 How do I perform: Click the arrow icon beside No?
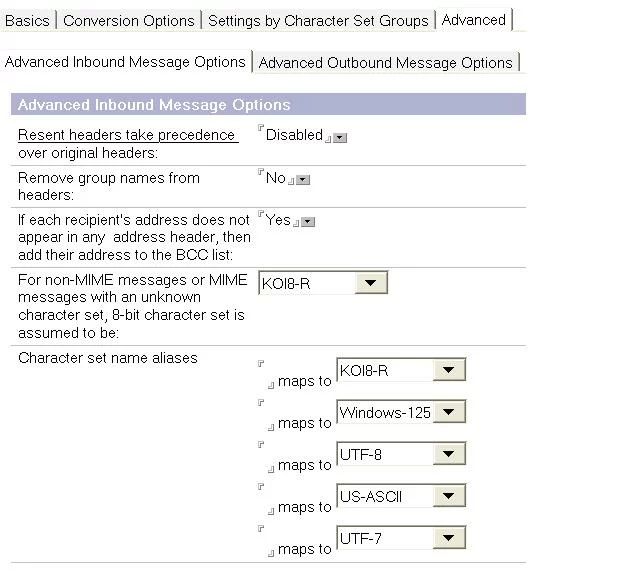pyautogui.click(x=303, y=180)
